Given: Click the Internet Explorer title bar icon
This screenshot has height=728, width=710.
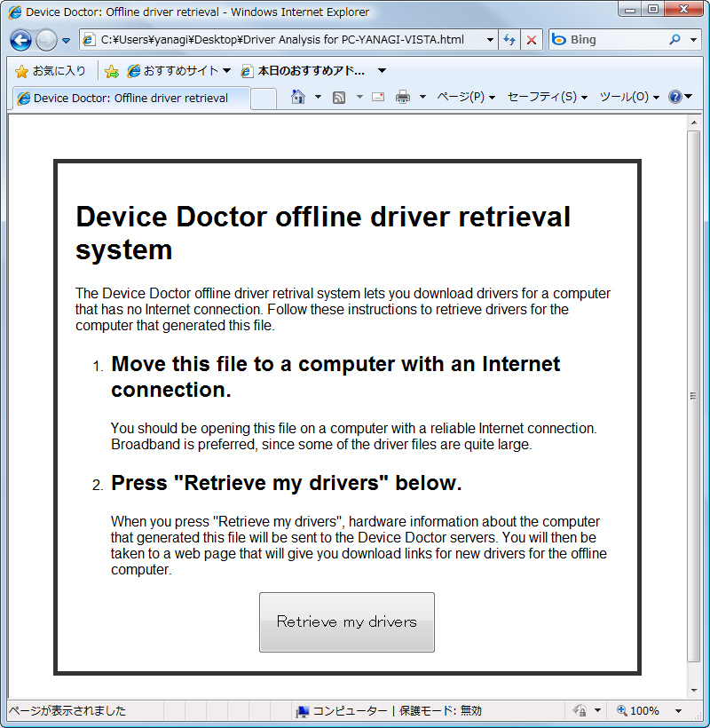Looking at the screenshot, I should click(15, 12).
